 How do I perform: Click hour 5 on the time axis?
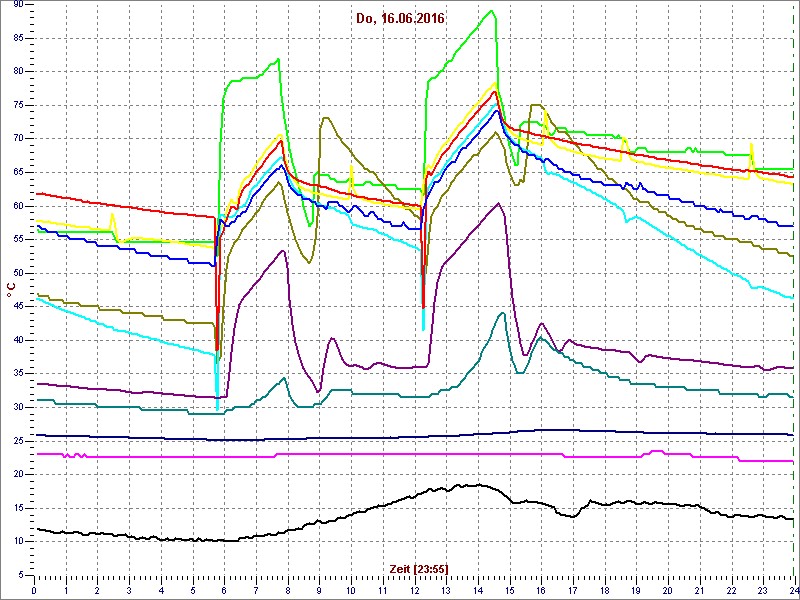tap(192, 590)
